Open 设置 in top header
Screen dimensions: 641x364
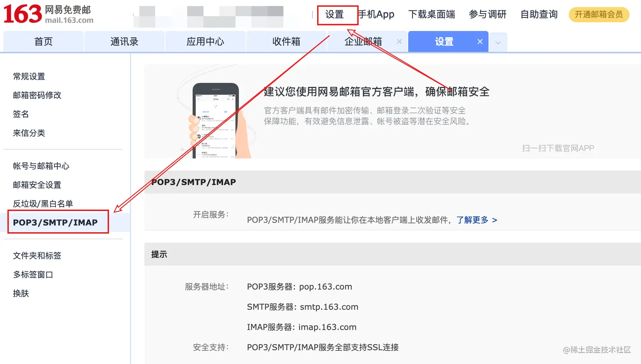[334, 14]
